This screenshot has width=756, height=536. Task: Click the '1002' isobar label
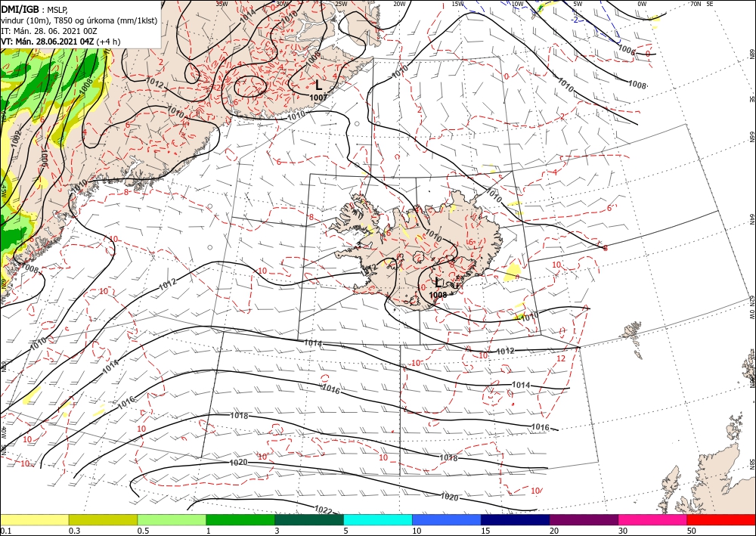[x=17, y=141]
